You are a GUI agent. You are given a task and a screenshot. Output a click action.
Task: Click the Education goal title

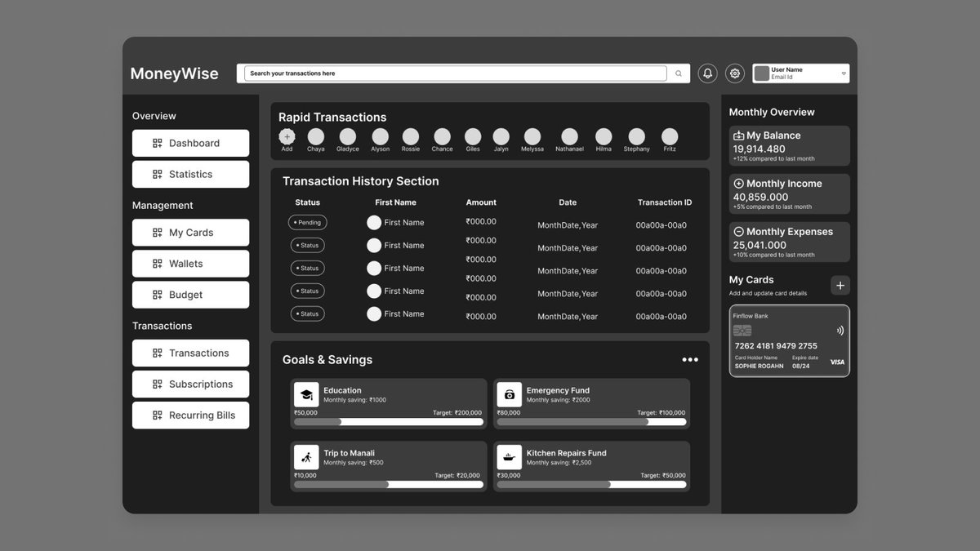[x=342, y=390]
